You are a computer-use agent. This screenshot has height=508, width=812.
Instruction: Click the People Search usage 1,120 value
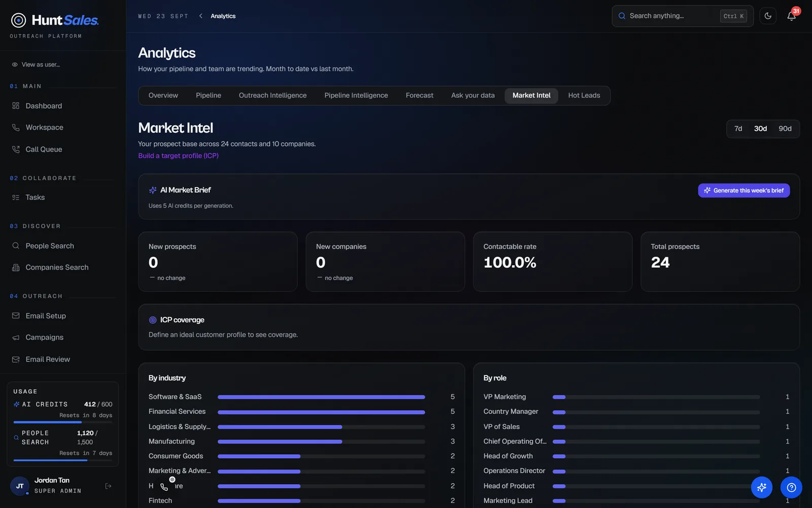click(85, 433)
